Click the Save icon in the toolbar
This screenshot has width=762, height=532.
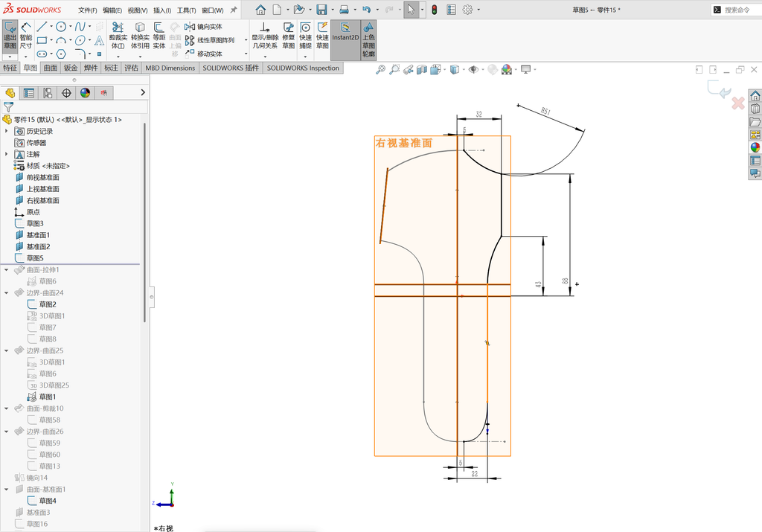(x=321, y=10)
